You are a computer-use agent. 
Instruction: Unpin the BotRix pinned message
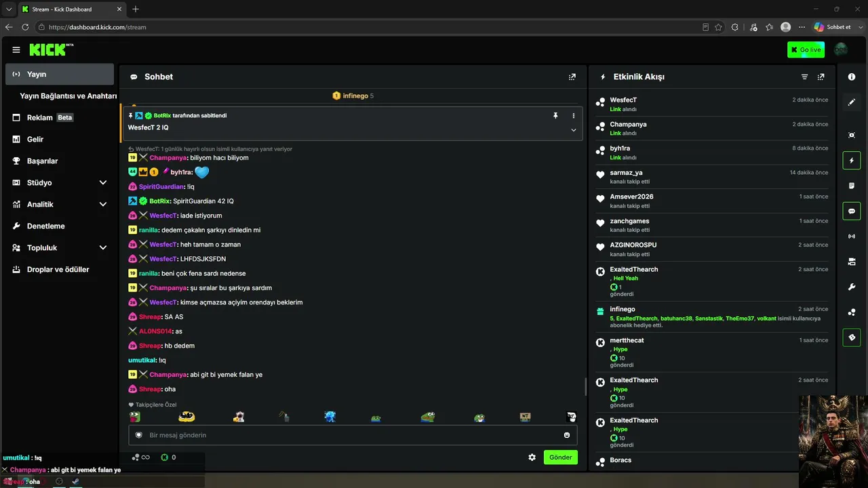555,116
